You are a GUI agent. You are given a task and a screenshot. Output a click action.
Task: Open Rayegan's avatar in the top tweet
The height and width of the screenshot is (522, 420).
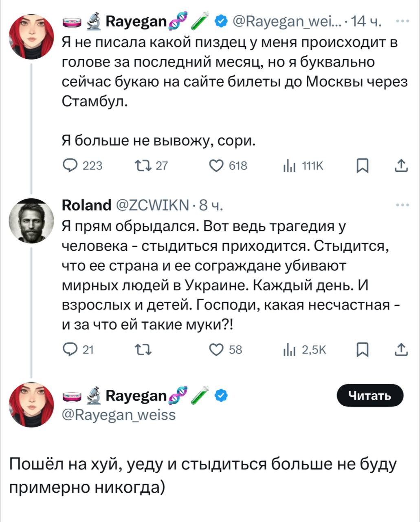31,37
